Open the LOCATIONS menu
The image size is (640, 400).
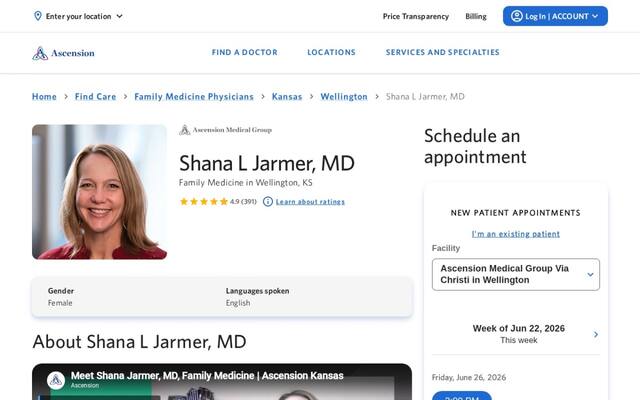(331, 52)
